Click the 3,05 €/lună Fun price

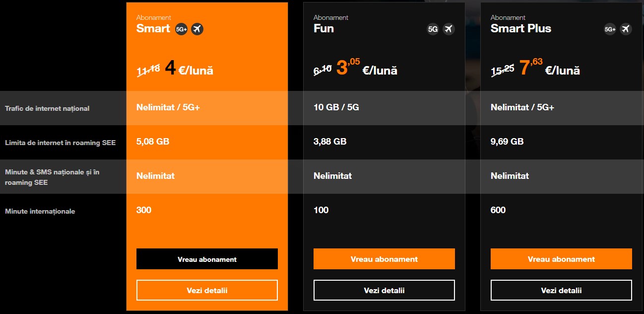tap(367, 68)
